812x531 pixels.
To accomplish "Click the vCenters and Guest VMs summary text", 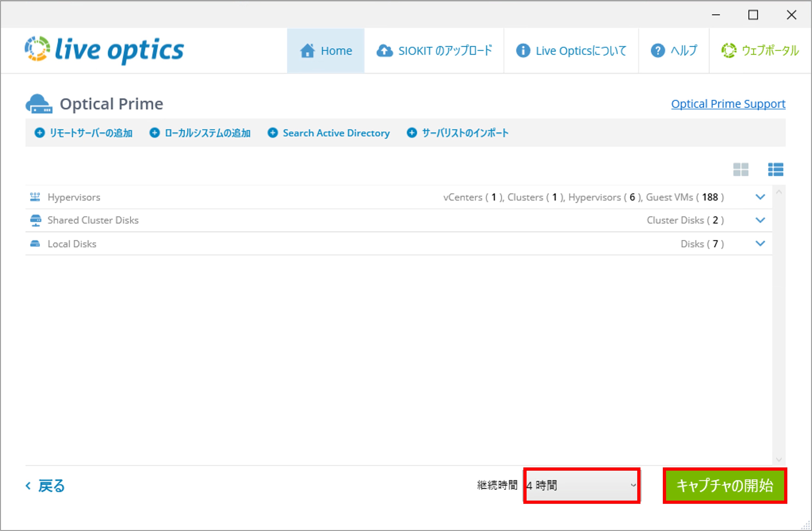I will point(584,197).
